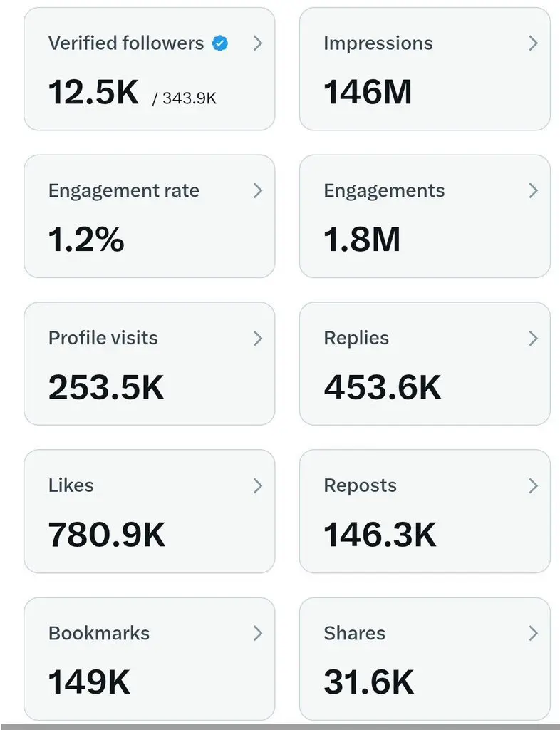Open the 780.9K likes figure
This screenshot has height=730, width=560.
point(106,535)
